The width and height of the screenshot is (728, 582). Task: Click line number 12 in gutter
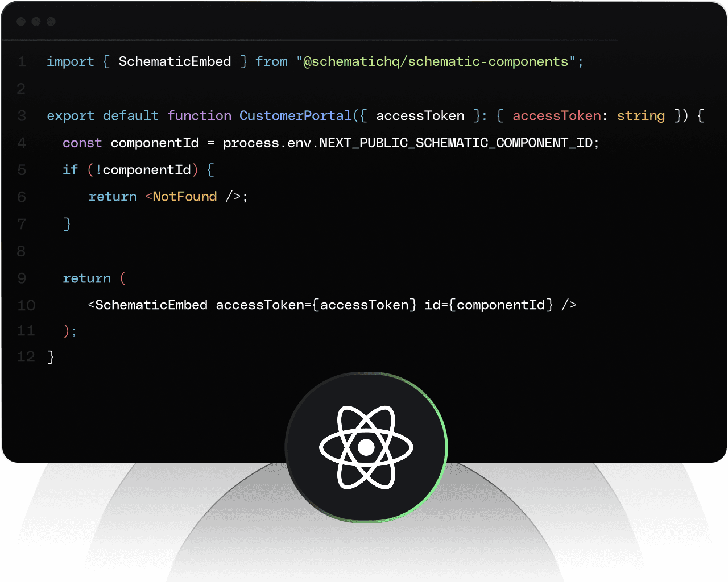point(26,357)
